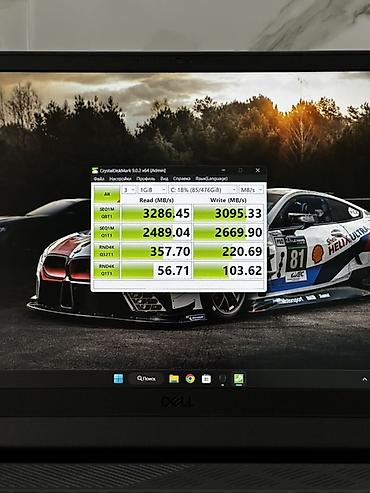This screenshot has height=493, width=370.
Task: Open the Язык(Language) menu
Action: (212, 179)
